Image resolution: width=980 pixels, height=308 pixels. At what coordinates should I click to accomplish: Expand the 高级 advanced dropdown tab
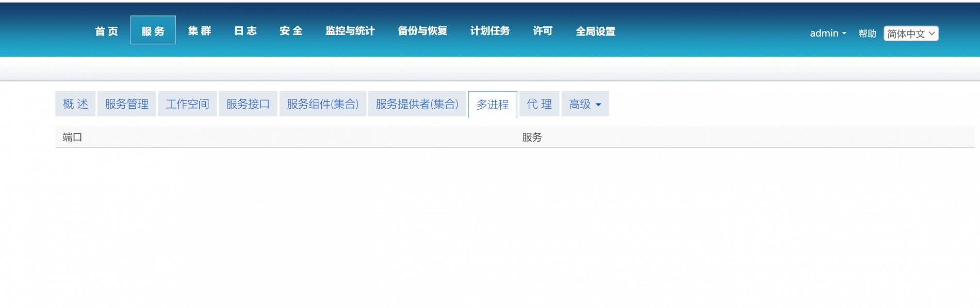point(585,104)
